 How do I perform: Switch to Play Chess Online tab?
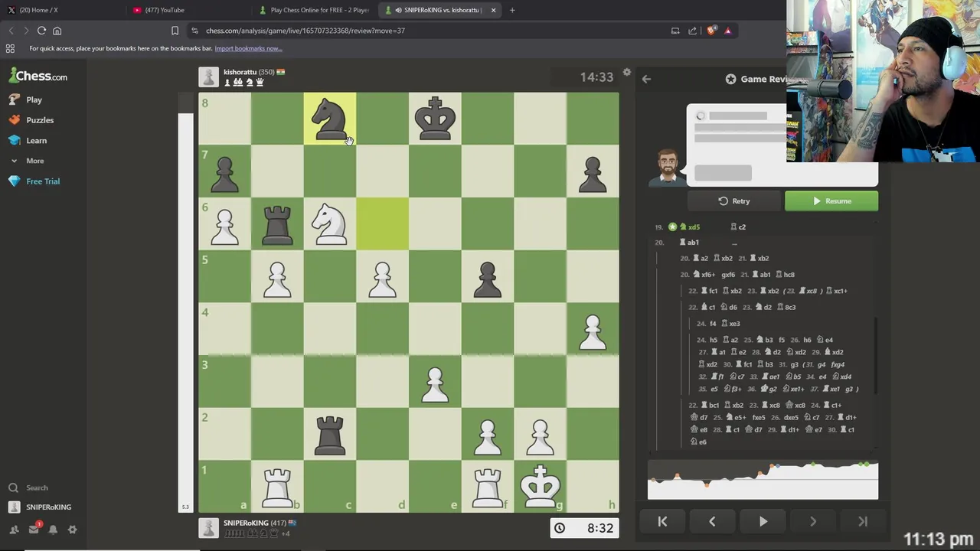point(314,10)
